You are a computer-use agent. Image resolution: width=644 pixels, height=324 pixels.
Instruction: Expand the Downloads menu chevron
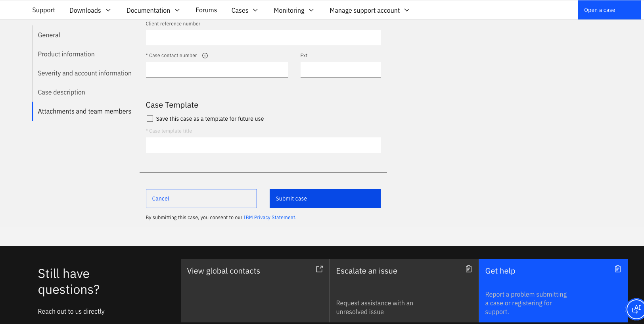[108, 10]
